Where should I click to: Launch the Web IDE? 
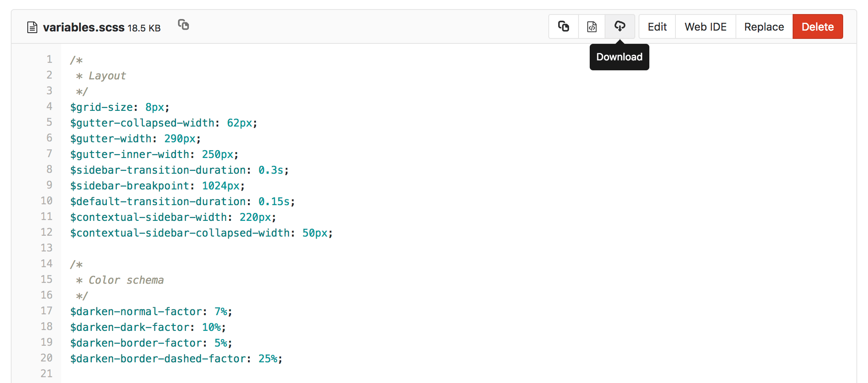705,26
